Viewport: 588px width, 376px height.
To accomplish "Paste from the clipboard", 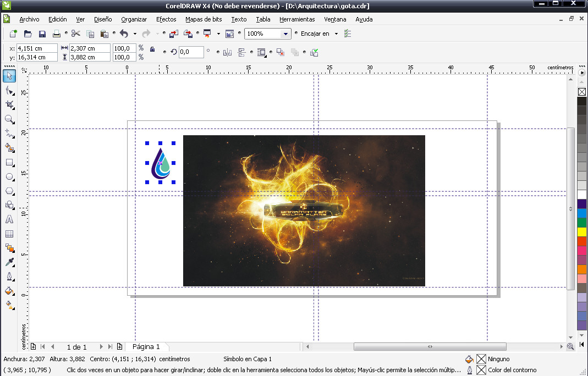I will 105,34.
